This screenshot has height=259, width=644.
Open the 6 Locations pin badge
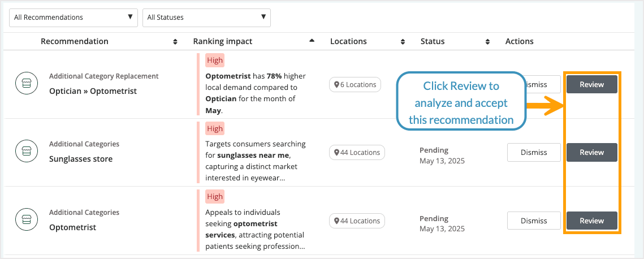(355, 84)
